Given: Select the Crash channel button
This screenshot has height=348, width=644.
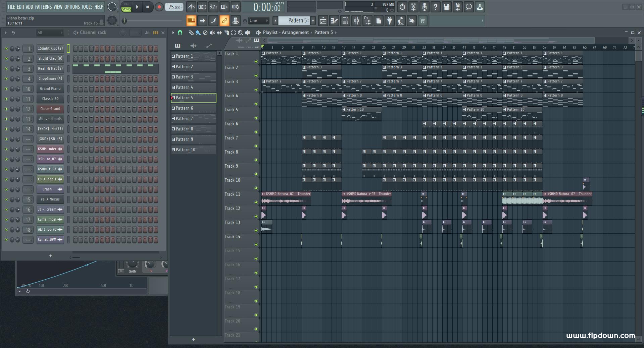Looking at the screenshot, I should pyautogui.click(x=50, y=189).
